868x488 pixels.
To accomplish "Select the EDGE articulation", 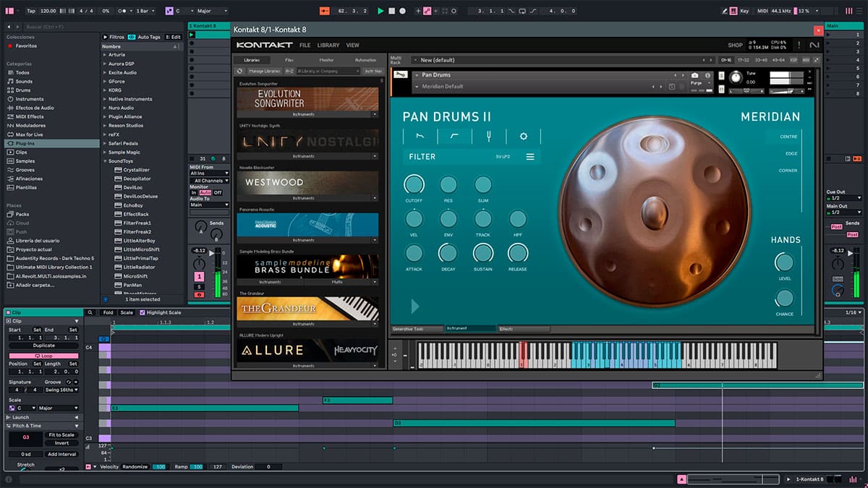I will point(791,153).
